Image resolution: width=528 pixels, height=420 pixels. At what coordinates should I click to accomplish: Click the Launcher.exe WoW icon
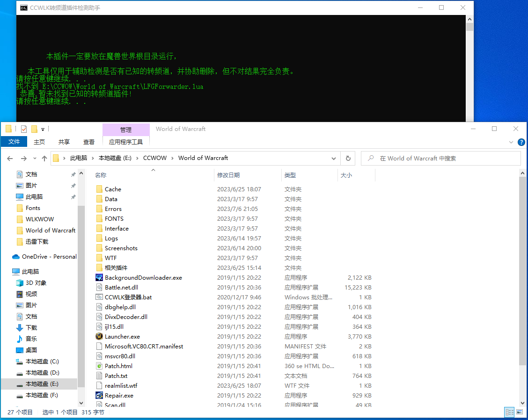point(99,336)
